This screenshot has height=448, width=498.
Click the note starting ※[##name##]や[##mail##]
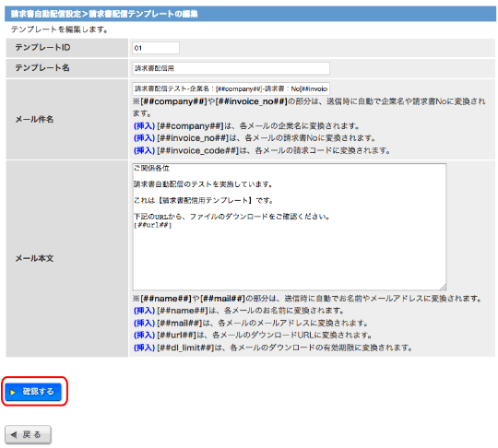pyautogui.click(x=307, y=299)
